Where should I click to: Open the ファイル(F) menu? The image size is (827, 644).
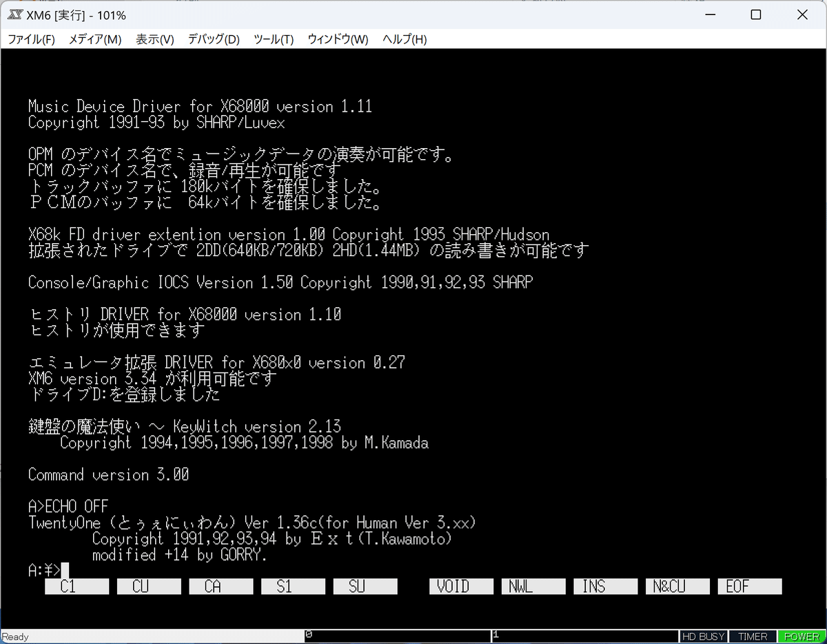tap(31, 39)
